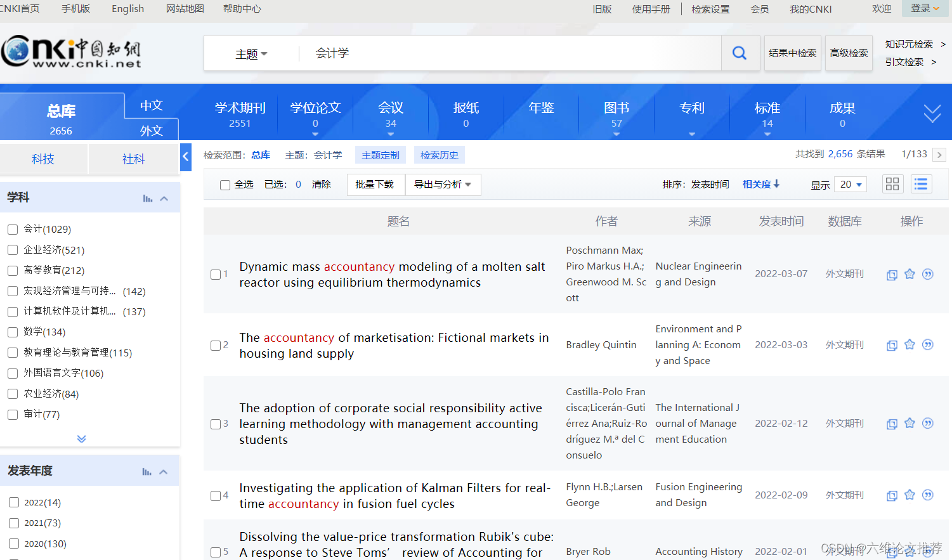
Task: Favorite result 3 with star icon
Action: (910, 423)
